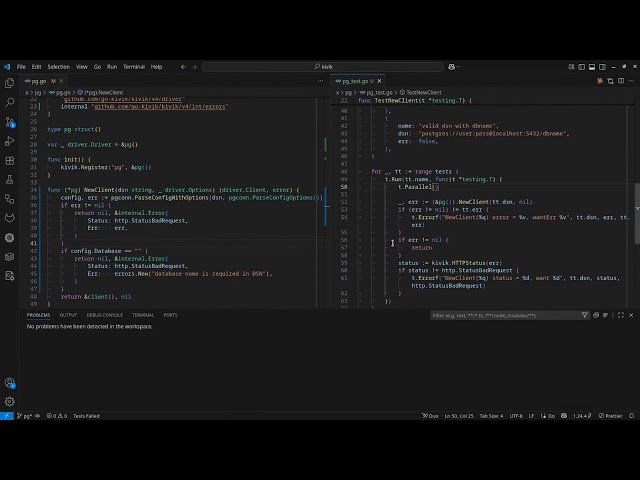
Task: Click the Go Back navigation arrow
Action: [x=183, y=67]
